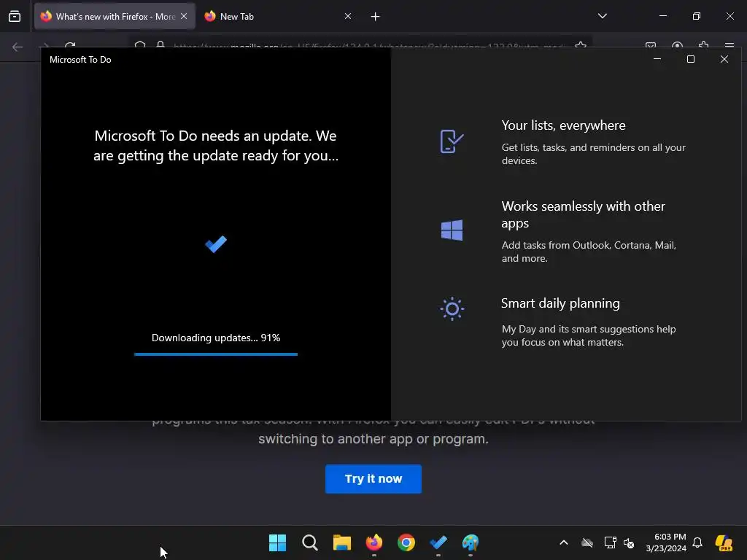Close the What's new with Firefox tab
Viewport: 747px width, 560px height.
pyautogui.click(x=184, y=16)
